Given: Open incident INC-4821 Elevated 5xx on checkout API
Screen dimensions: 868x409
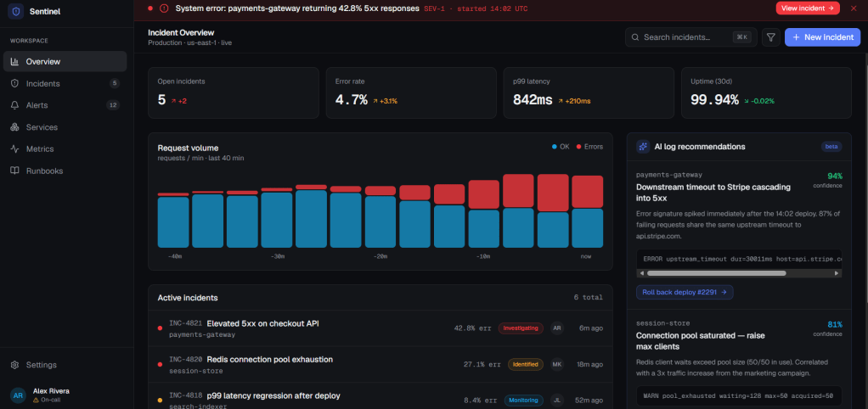Looking at the screenshot, I should coord(380,328).
